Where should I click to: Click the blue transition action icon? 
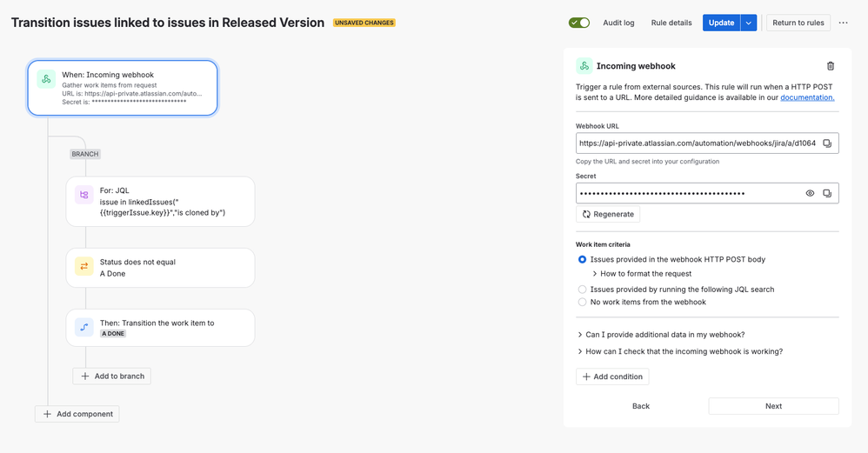pyautogui.click(x=84, y=327)
